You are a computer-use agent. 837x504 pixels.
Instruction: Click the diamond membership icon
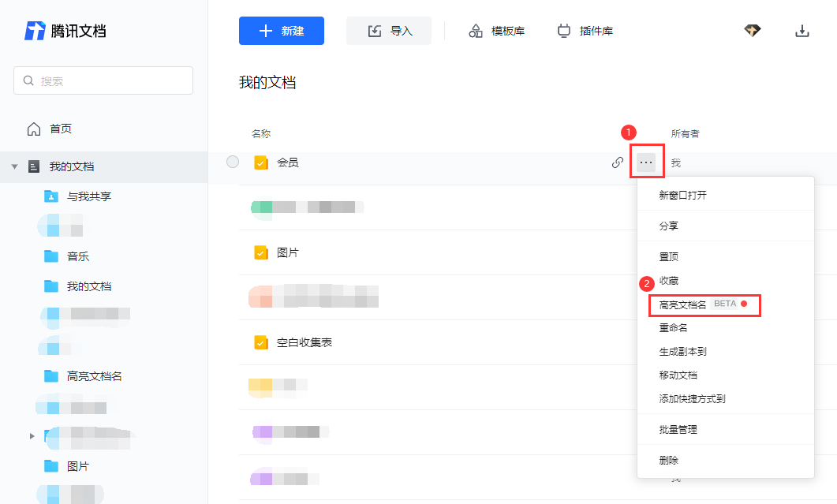(752, 29)
